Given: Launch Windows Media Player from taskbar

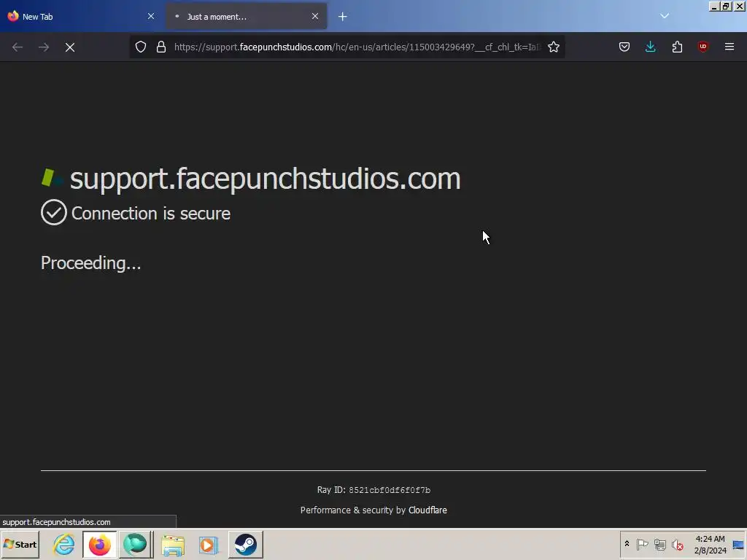Looking at the screenshot, I should point(208,544).
